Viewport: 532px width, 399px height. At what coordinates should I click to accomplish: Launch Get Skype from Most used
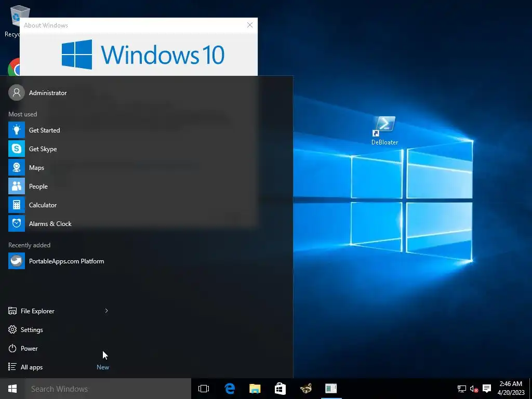[57, 149]
